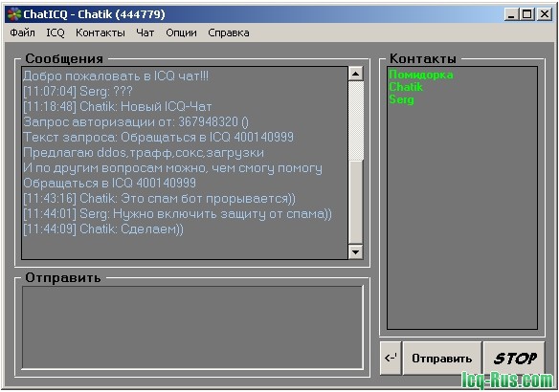Select contact Chatik in contacts list

(x=406, y=87)
